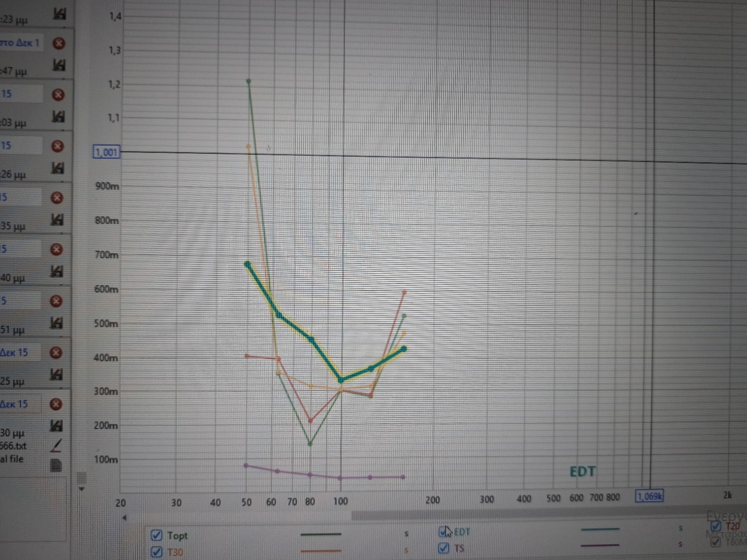Click the name field above 30 μμ

tap(20, 404)
